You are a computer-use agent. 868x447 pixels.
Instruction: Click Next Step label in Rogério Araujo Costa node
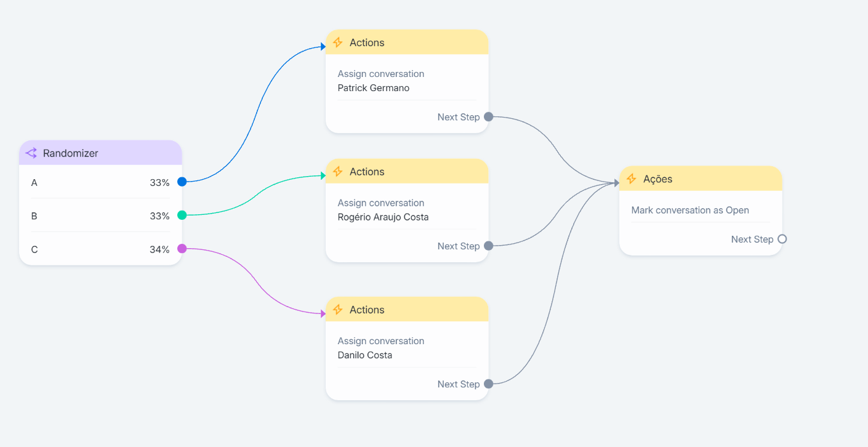(x=459, y=246)
